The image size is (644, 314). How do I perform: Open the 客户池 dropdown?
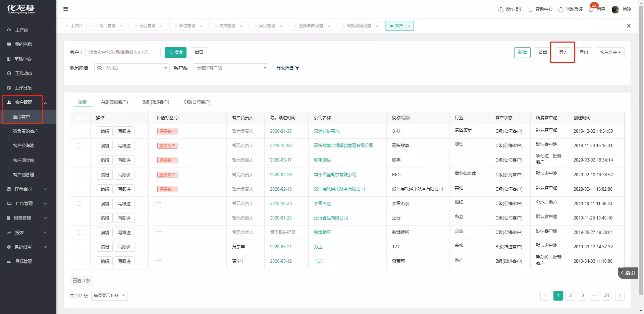pos(231,68)
